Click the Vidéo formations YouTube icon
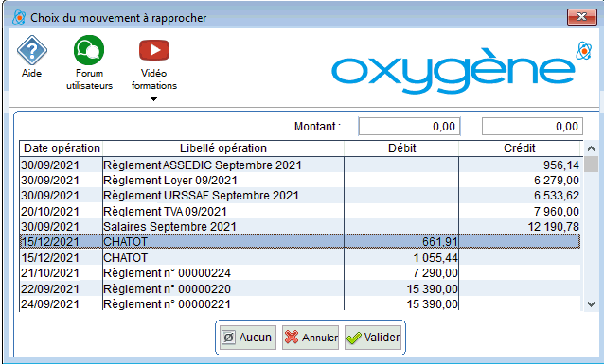The width and height of the screenshot is (604, 364). pos(154,50)
